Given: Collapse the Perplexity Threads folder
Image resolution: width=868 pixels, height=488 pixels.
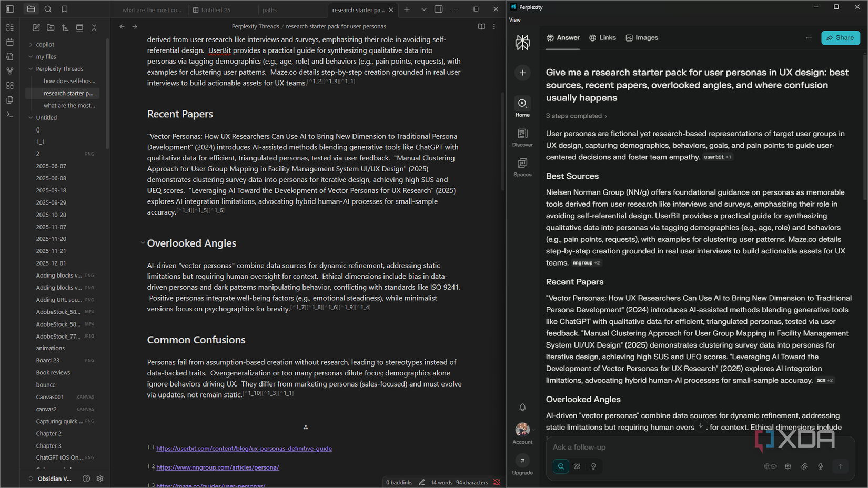Looking at the screenshot, I should click(30, 68).
